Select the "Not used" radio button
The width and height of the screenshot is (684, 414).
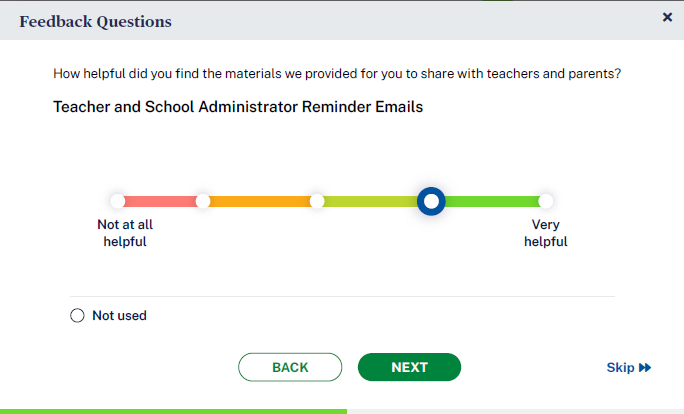pyautogui.click(x=78, y=316)
